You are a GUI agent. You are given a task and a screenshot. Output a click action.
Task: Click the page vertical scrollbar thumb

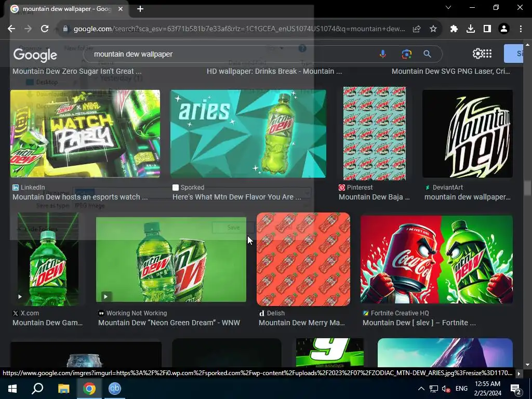point(527,188)
